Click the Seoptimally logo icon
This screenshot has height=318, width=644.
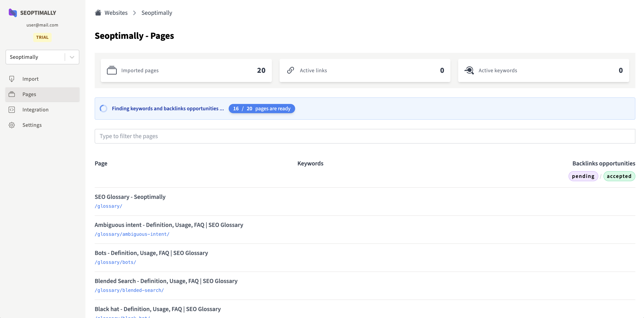point(13,13)
